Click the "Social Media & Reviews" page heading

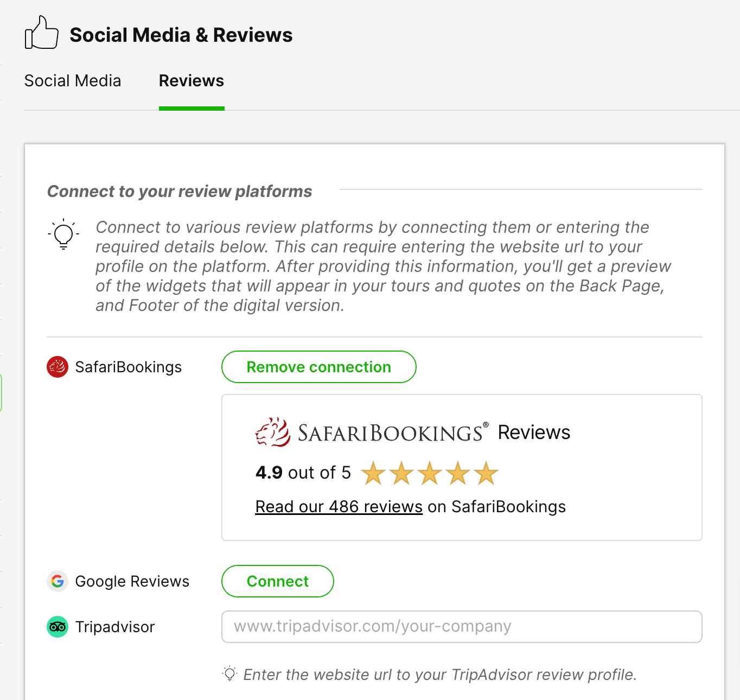[x=181, y=35]
